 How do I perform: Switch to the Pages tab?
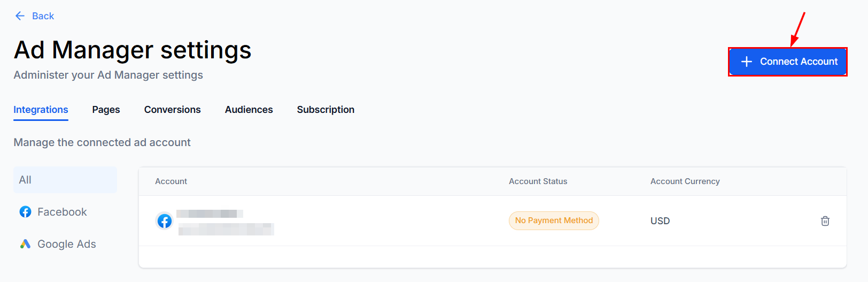pyautogui.click(x=106, y=110)
